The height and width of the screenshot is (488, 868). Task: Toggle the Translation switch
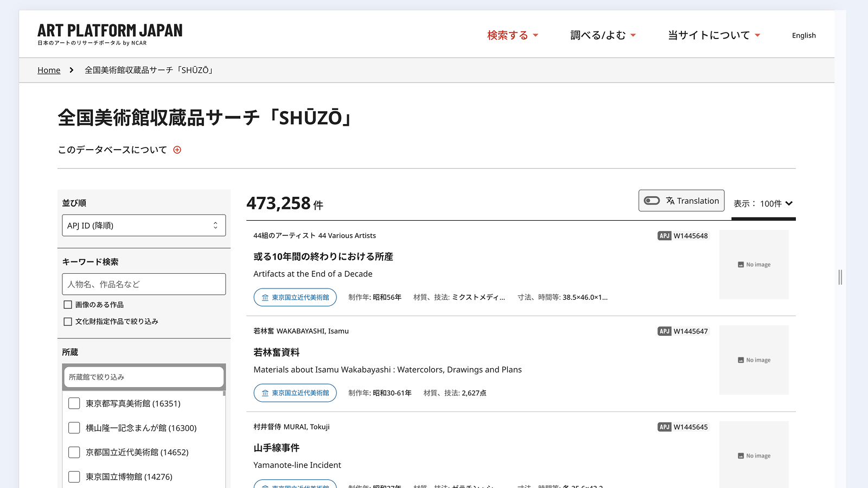(652, 201)
